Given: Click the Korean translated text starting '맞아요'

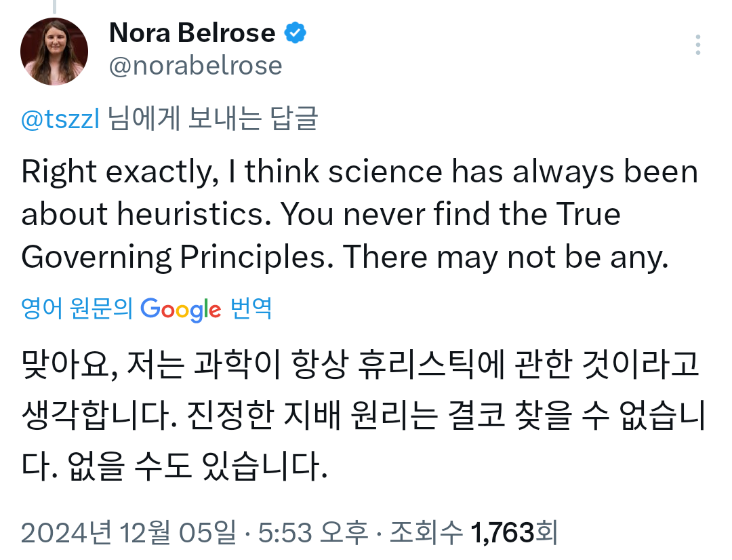Looking at the screenshot, I should click(363, 415).
